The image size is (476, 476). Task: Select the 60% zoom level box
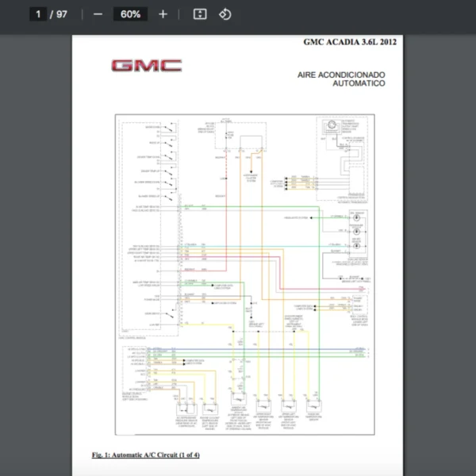130,14
